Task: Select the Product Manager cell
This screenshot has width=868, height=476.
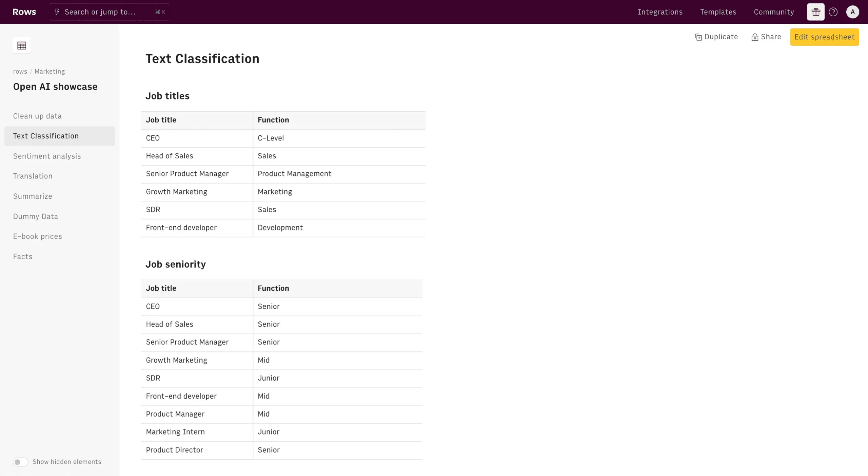Action: 197,414
